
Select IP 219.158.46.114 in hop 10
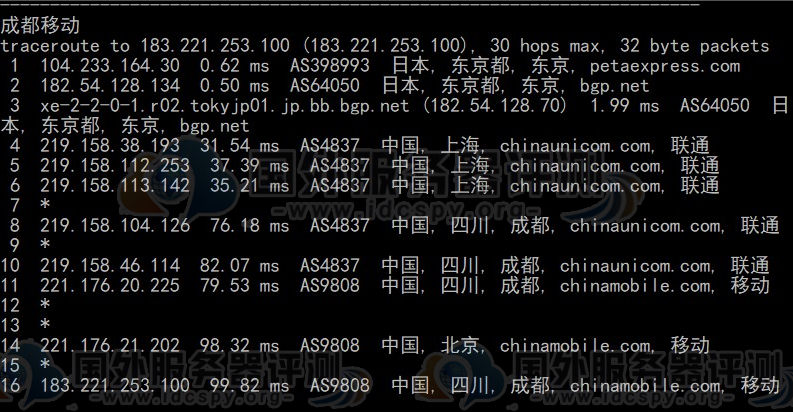point(110,265)
